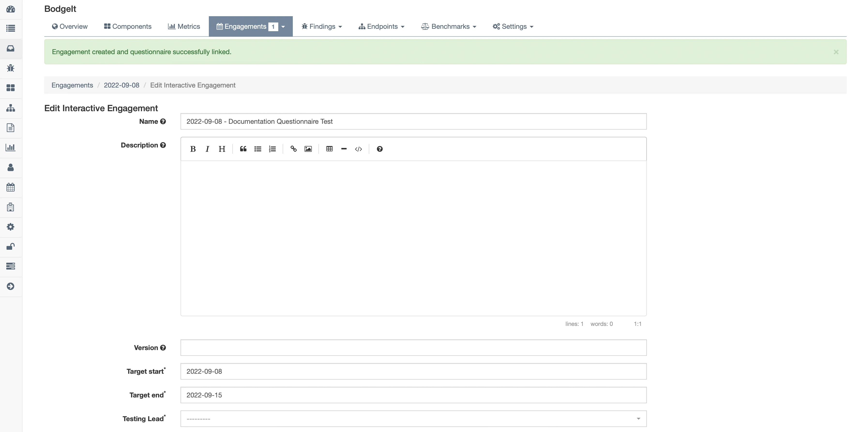Click into the Version input field
Viewport: 868px width, 432px height.
pyautogui.click(x=413, y=347)
